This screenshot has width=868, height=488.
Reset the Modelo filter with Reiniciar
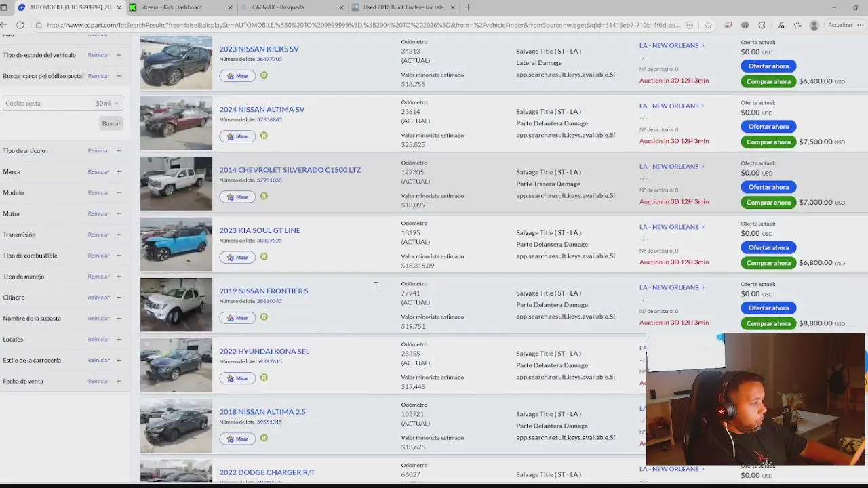[x=98, y=192]
